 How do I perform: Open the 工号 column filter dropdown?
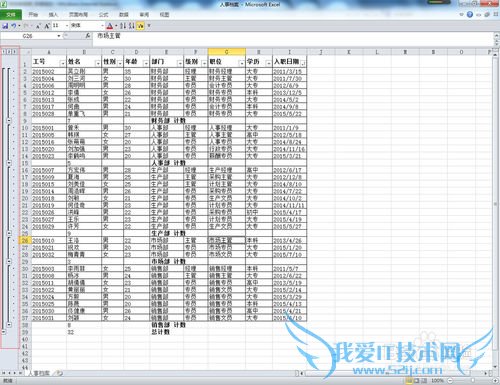coord(62,63)
